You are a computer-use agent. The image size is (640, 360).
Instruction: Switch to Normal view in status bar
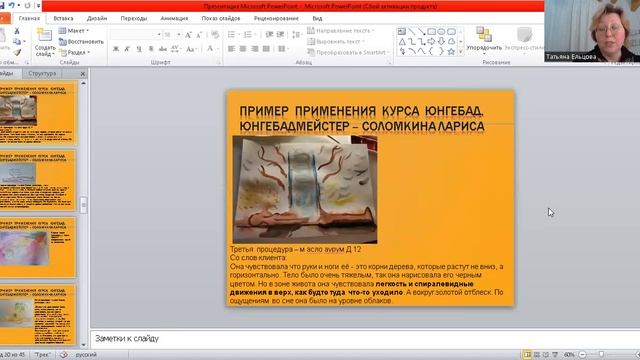click(x=527, y=355)
